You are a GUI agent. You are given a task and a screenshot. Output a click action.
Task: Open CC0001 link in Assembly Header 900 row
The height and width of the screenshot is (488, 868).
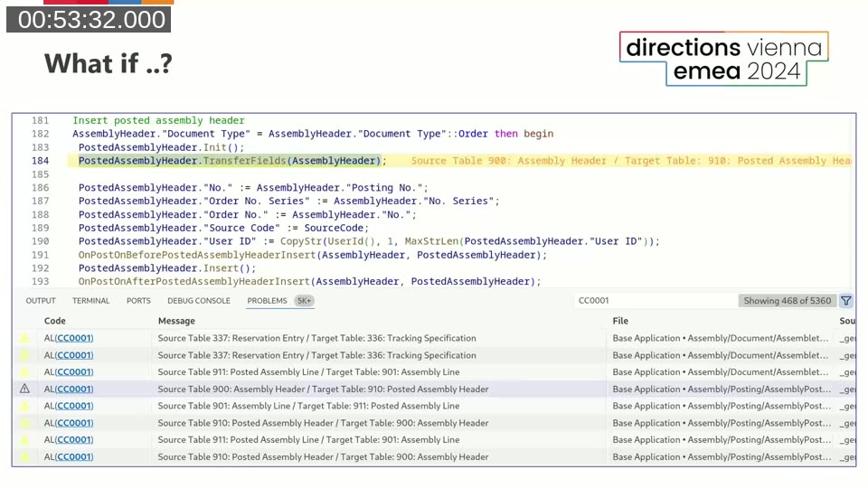pos(74,389)
